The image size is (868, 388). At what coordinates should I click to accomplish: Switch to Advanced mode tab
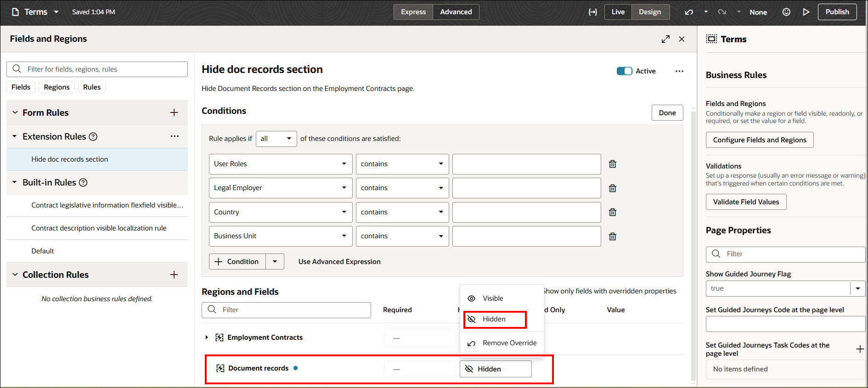tap(456, 12)
